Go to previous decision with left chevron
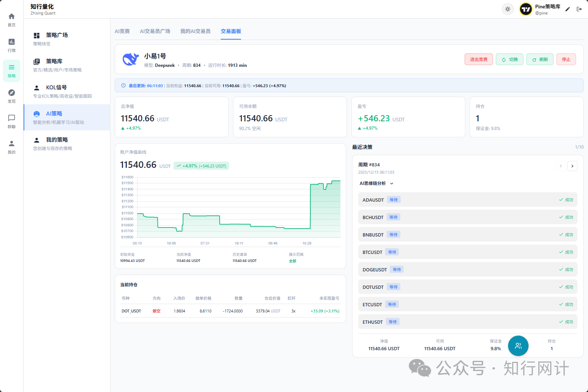 (x=561, y=166)
